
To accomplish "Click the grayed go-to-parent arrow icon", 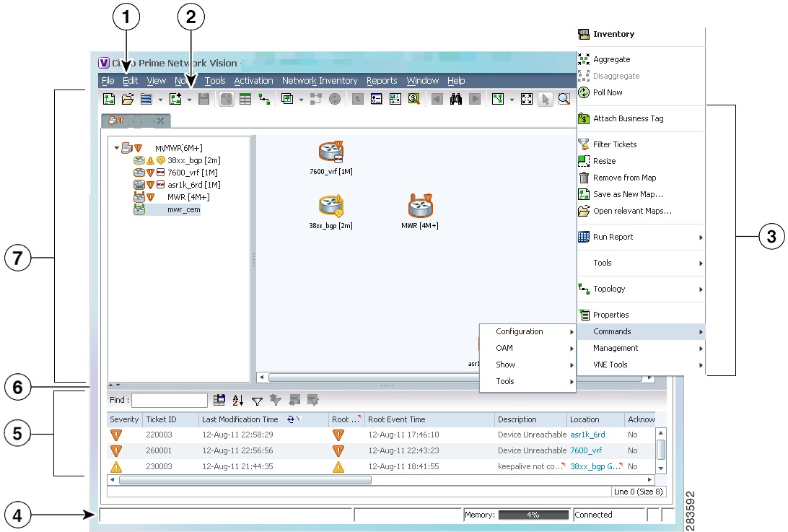I will point(357,99).
